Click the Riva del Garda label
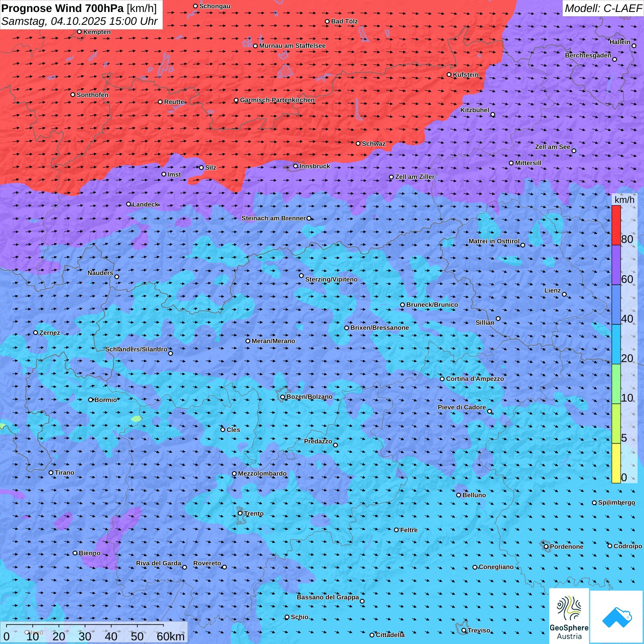Screen dimensions: 644x644 158,563
